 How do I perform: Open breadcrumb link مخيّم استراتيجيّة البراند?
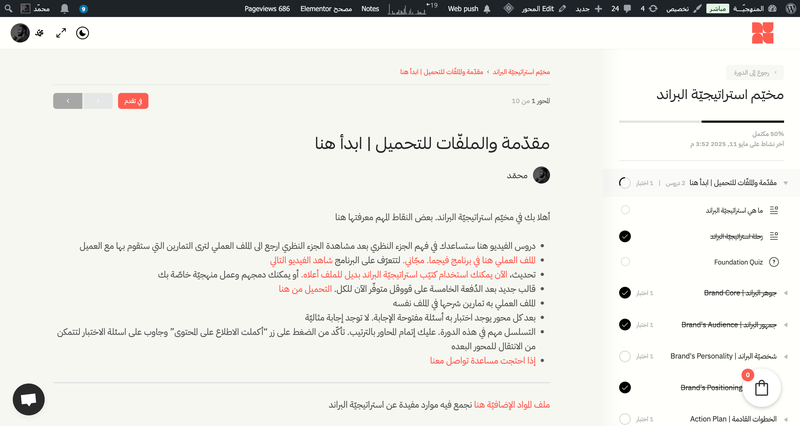click(521, 72)
